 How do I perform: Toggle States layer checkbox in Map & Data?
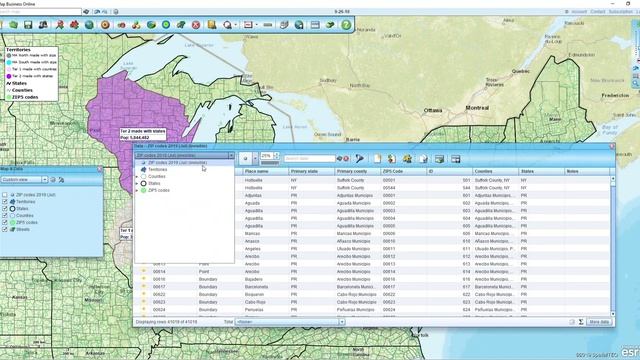tap(4, 209)
